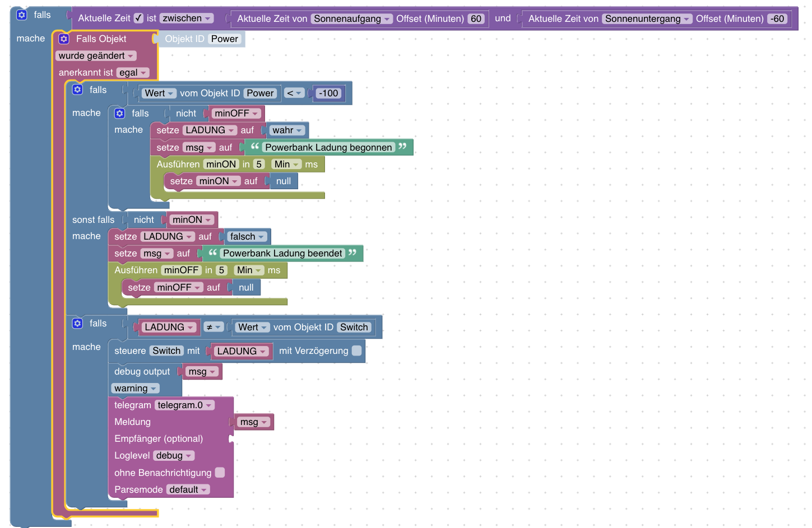Click the Empfänger (optional) label
The height and width of the screenshot is (528, 812).
point(159,438)
